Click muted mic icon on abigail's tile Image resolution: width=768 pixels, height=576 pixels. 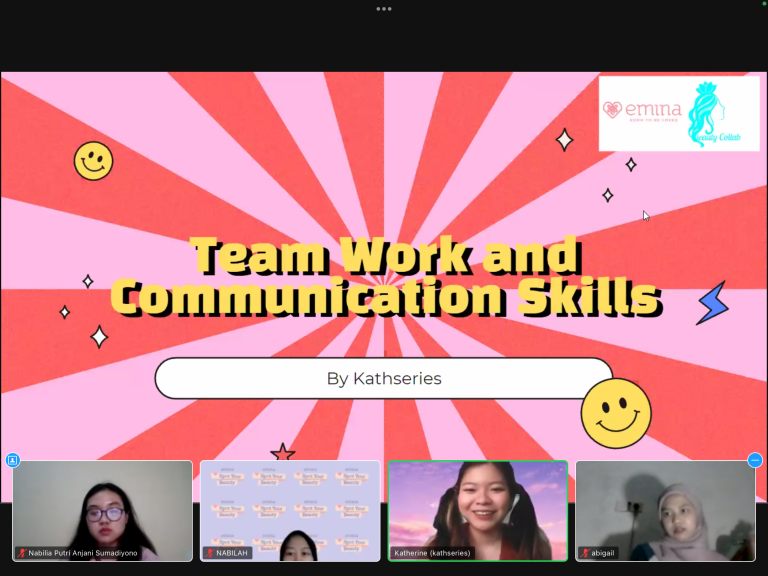(585, 553)
